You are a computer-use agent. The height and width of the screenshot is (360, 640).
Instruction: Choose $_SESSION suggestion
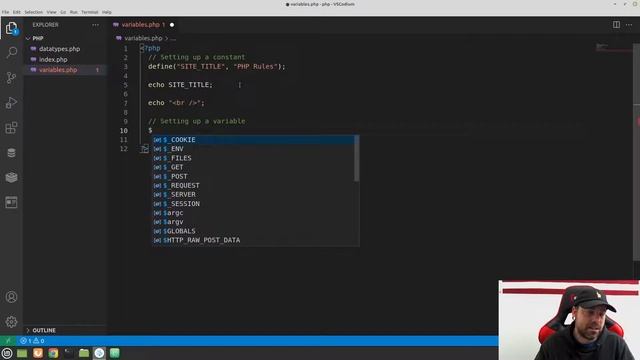tap(253, 204)
